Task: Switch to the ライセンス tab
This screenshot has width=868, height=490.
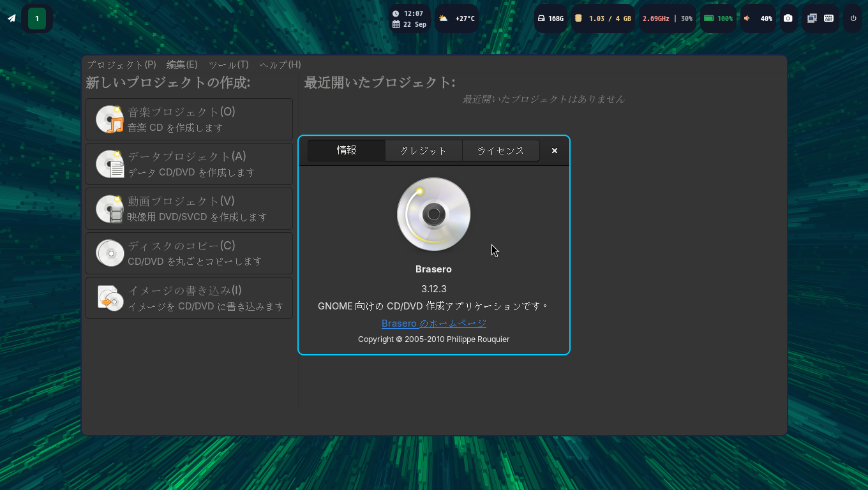Action: pyautogui.click(x=501, y=151)
